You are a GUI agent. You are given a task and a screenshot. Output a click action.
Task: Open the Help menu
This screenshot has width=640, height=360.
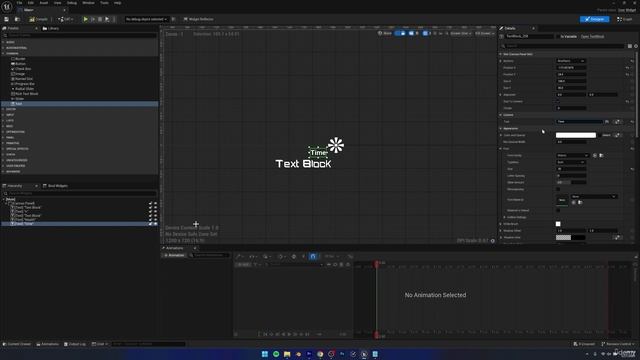click(118, 3)
